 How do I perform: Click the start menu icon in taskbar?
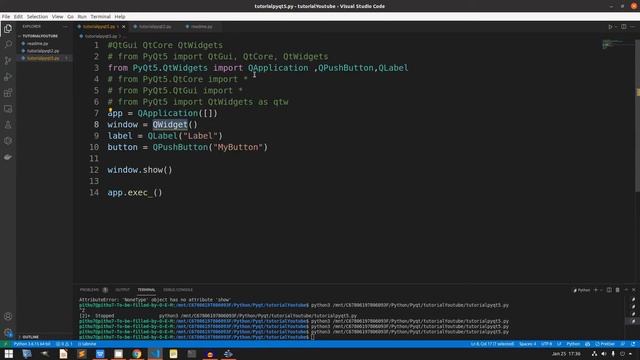[9, 354]
